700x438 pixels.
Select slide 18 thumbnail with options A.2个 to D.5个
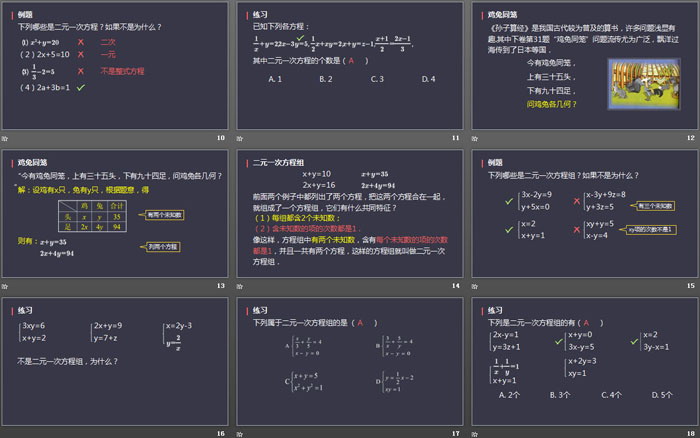[585, 362]
